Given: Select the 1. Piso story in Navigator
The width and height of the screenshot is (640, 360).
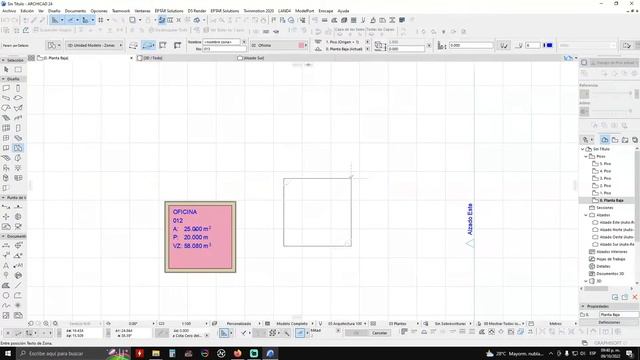Looking at the screenshot, I should point(605,193).
